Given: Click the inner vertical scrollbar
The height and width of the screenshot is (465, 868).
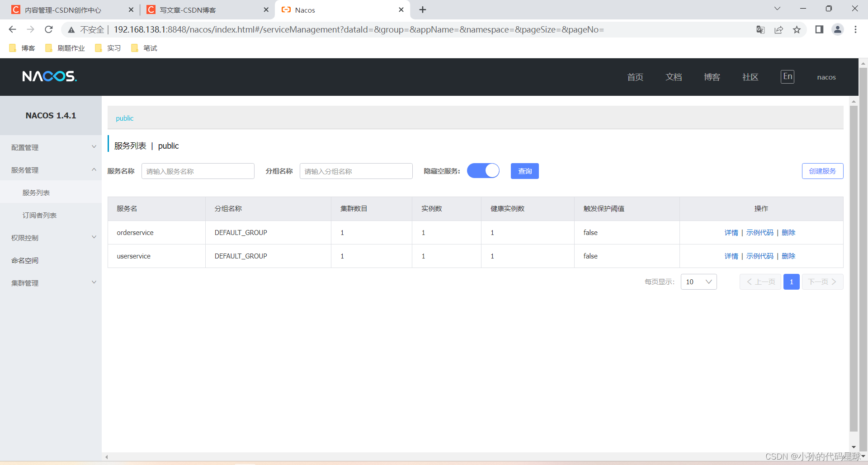Looking at the screenshot, I should coord(854,269).
